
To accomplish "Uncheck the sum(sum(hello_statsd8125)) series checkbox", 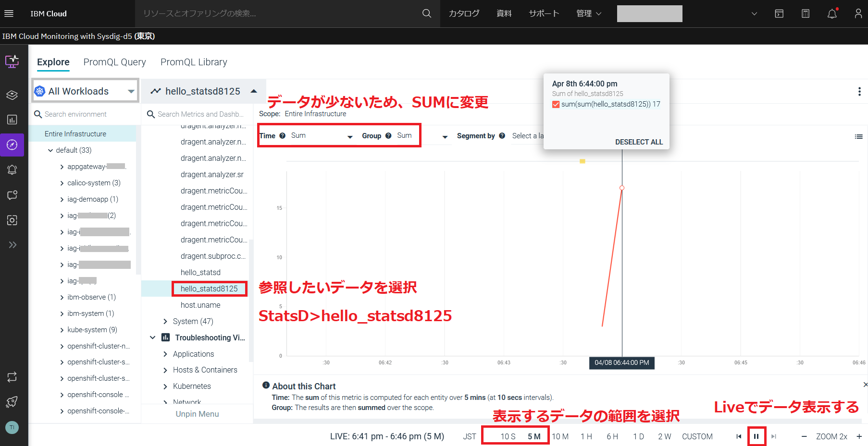I will point(556,104).
